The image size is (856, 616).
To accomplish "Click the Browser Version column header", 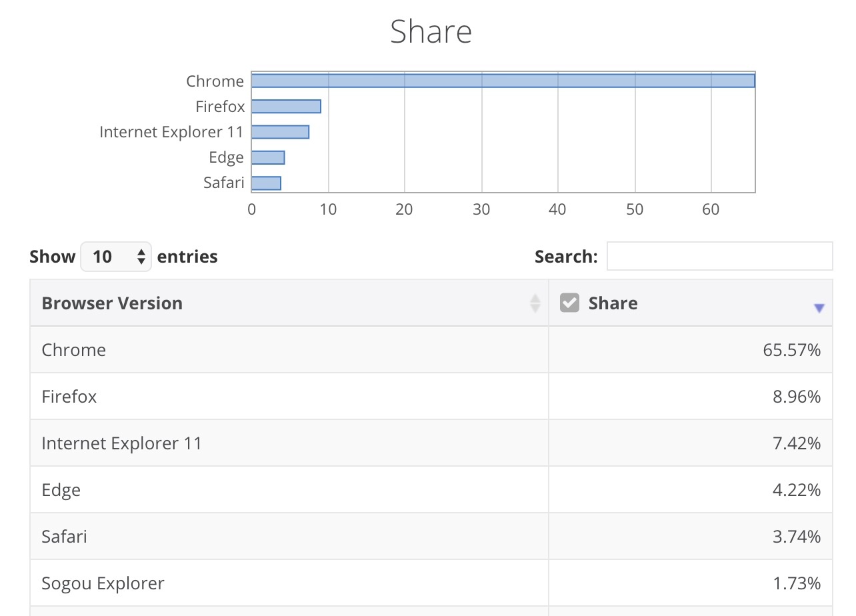I will click(x=112, y=303).
